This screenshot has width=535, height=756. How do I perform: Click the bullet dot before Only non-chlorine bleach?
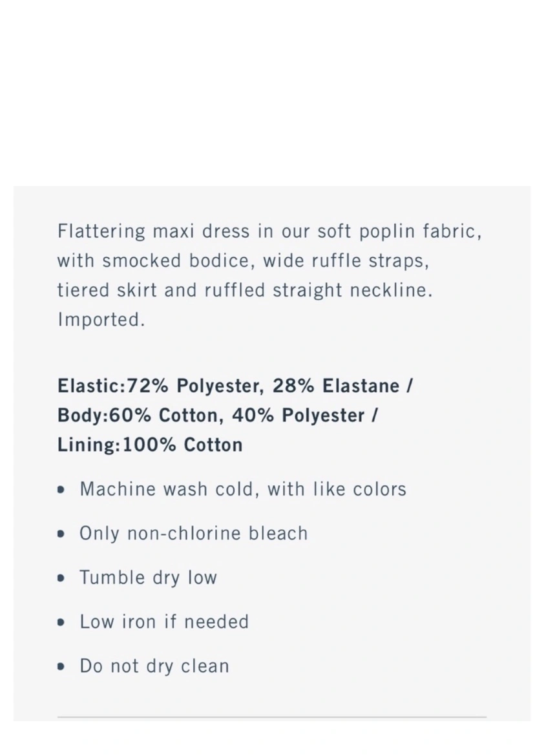coord(60,534)
